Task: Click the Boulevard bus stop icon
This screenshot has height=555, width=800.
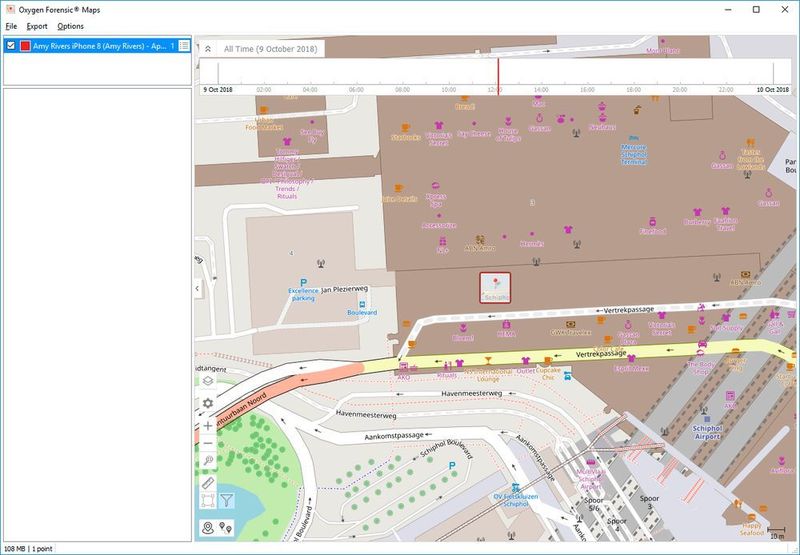Action: 362,304
